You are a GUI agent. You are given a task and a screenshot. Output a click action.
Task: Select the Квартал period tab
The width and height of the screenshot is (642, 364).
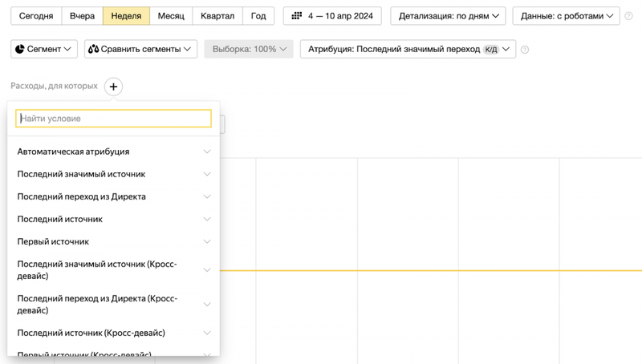pos(217,16)
